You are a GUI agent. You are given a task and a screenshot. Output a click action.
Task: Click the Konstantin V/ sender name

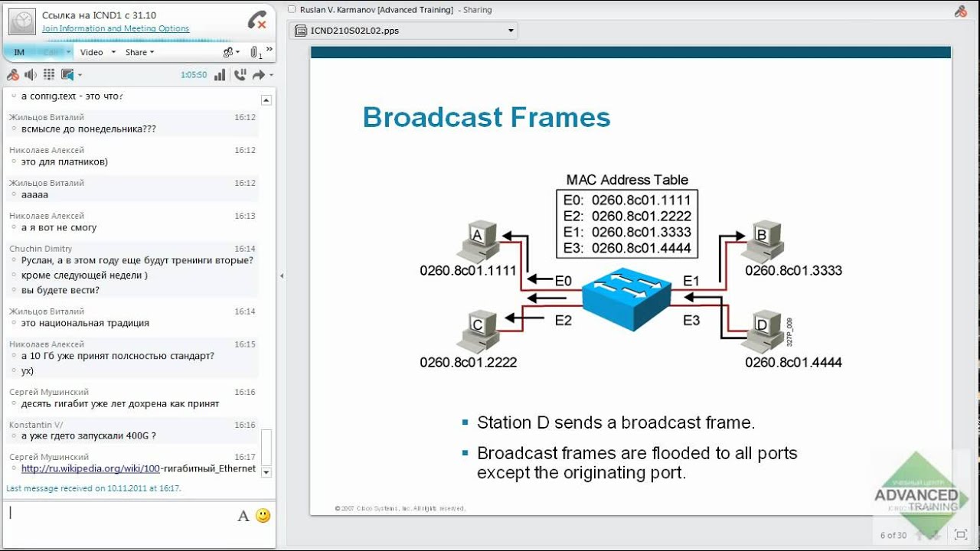pos(36,425)
